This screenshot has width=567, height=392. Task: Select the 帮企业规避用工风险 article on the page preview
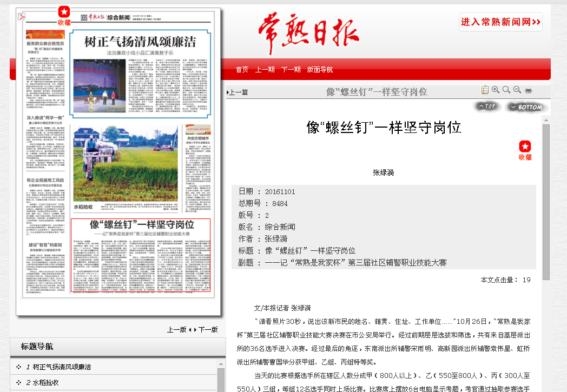45,207
